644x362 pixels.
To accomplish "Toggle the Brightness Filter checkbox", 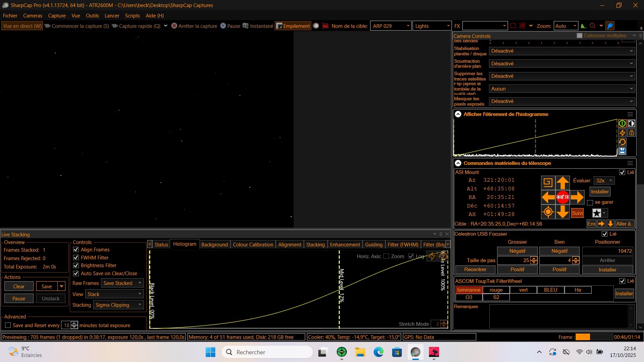I will point(76,265).
